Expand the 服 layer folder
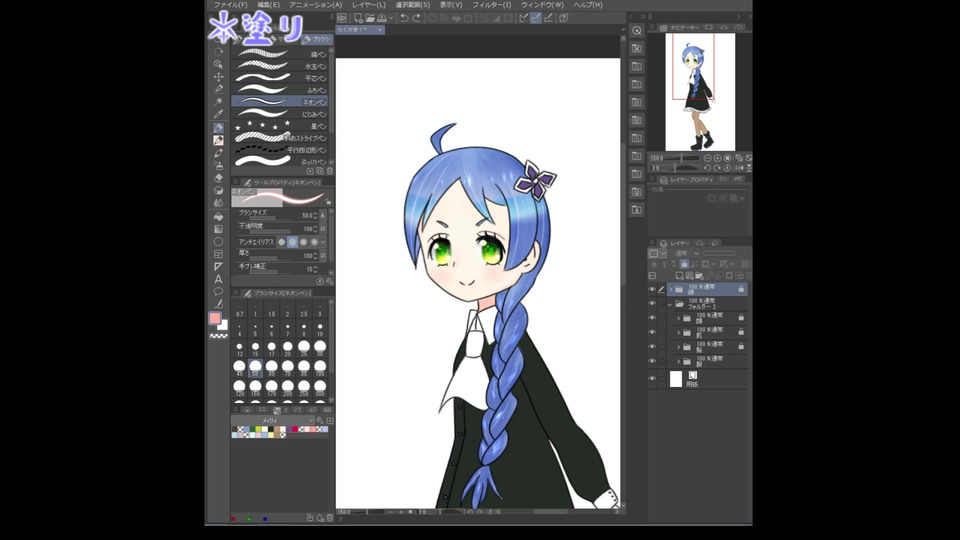The image size is (960, 540). (x=678, y=362)
